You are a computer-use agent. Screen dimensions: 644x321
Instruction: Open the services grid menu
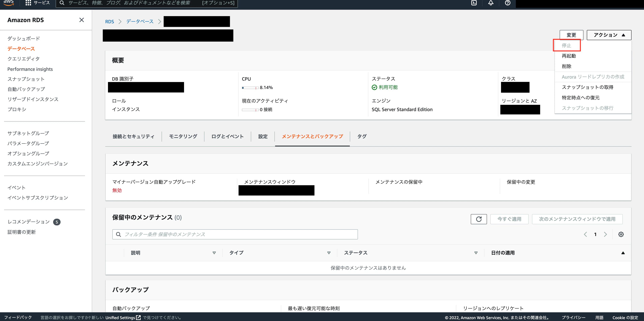[x=28, y=3]
